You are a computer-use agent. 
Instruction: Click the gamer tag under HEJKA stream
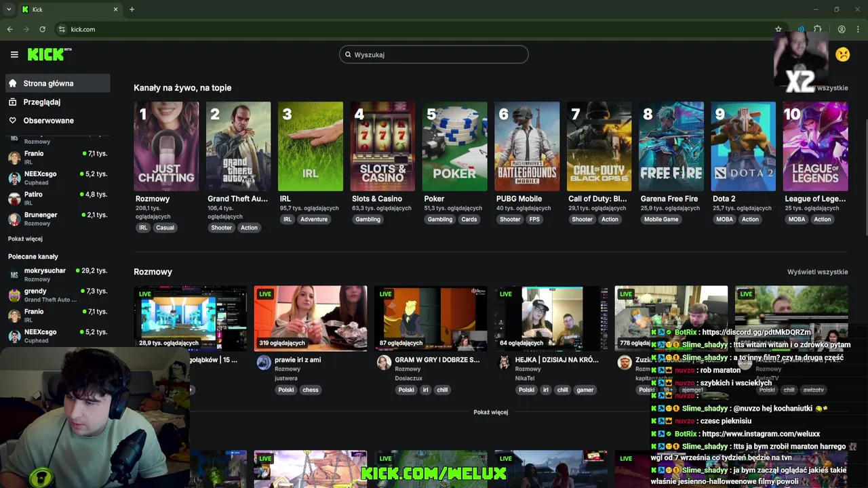[x=585, y=390]
